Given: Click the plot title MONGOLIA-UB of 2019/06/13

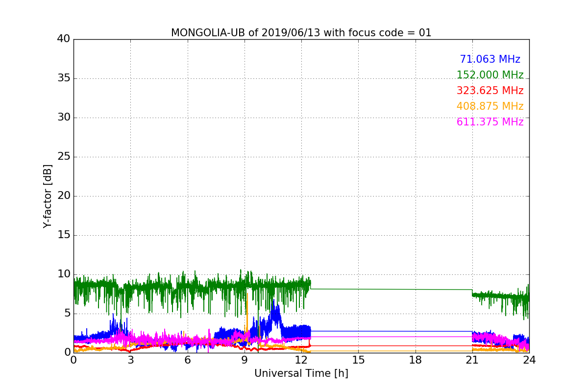Looking at the screenshot, I should 301,33.
